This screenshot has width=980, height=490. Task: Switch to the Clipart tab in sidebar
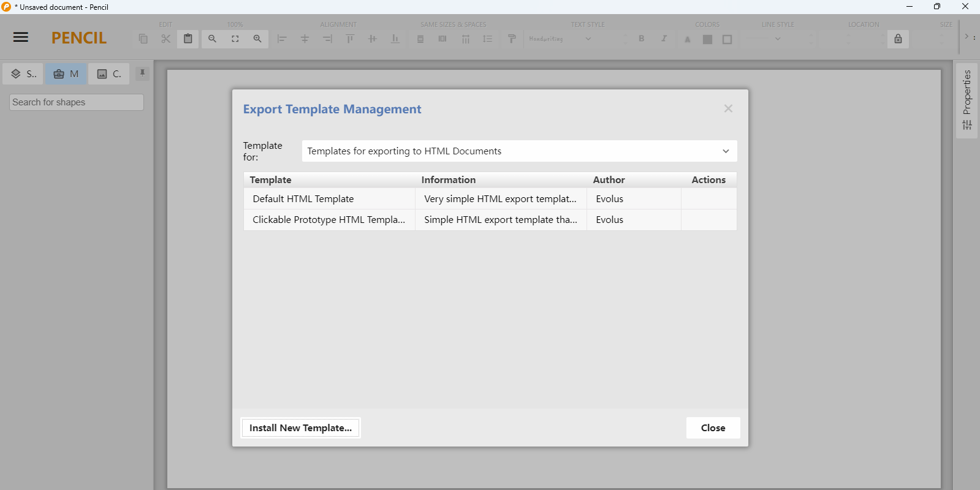click(x=109, y=74)
